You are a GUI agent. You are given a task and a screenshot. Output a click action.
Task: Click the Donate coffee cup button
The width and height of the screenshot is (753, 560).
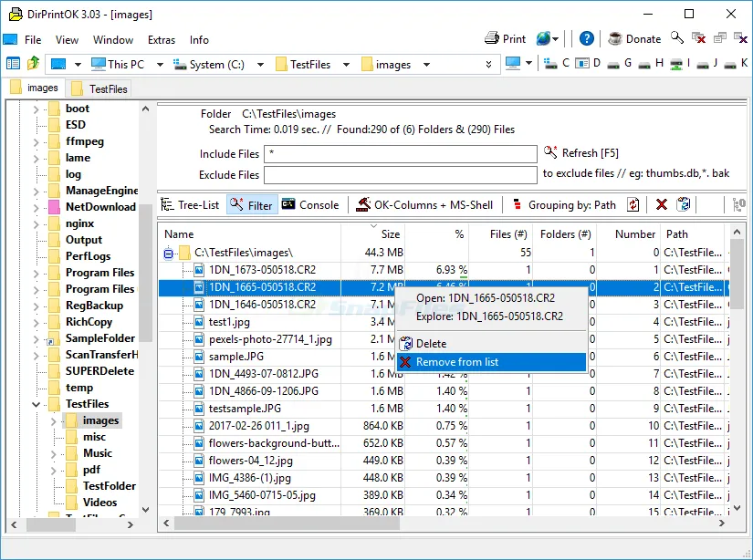point(634,38)
